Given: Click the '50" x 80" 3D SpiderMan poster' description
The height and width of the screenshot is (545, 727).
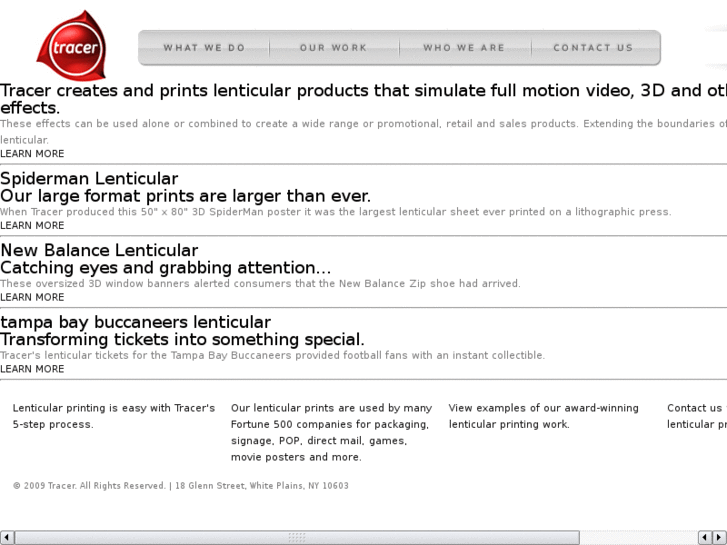Looking at the screenshot, I should coord(336,212).
